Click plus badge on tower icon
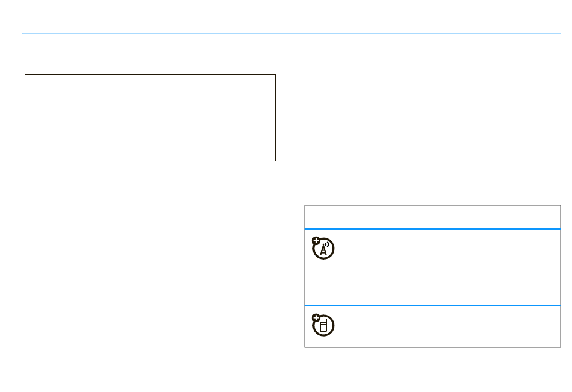 click(x=316, y=241)
